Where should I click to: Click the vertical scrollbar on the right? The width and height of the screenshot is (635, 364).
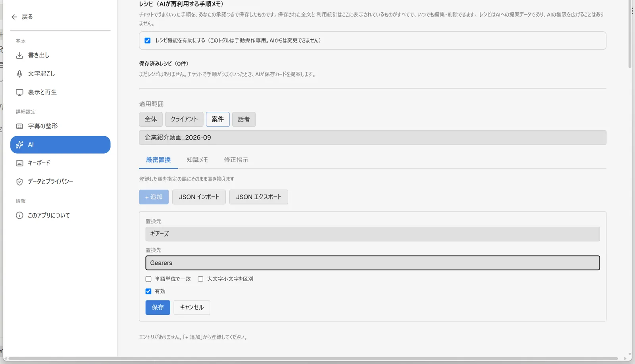(630, 34)
